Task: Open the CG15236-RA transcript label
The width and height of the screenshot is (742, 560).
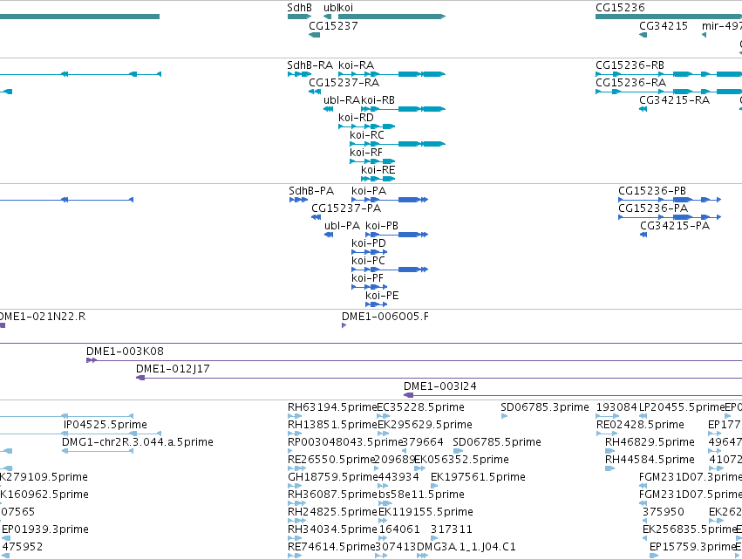Action: coord(630,82)
